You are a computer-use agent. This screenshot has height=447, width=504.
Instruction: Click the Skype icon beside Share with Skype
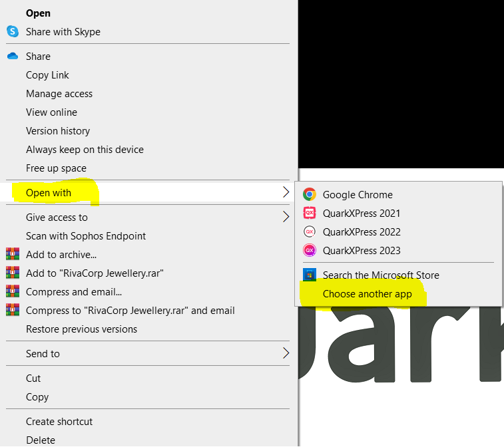click(13, 31)
